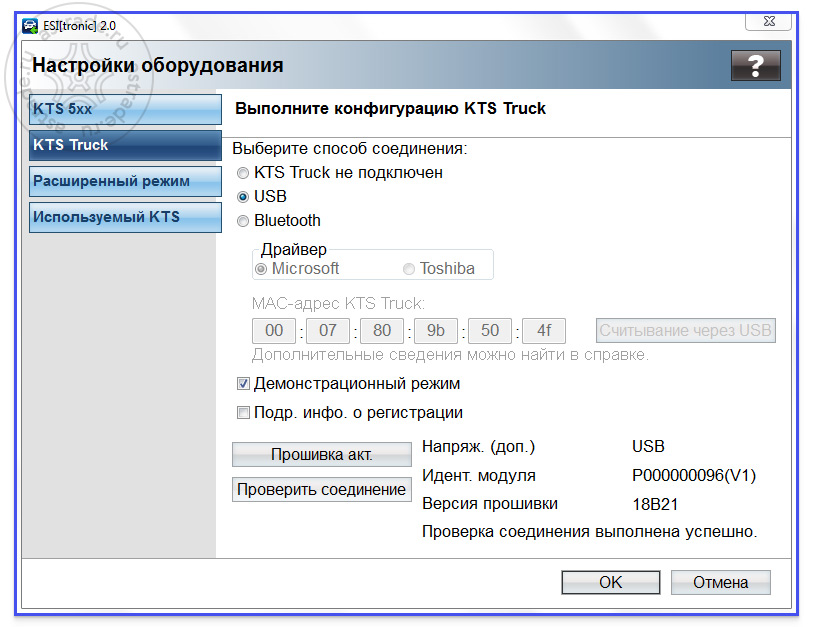Click the 'Проверка соединения выполнена успешно.' status text

pyautogui.click(x=590, y=532)
